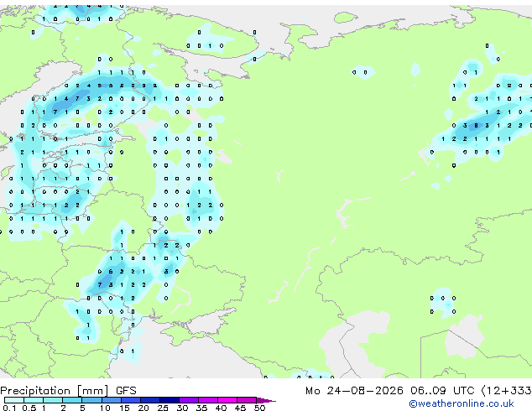The height and width of the screenshot is (411, 532).
Task: Select the 0.5–1 mm legend color swatch
Action: [34, 400]
